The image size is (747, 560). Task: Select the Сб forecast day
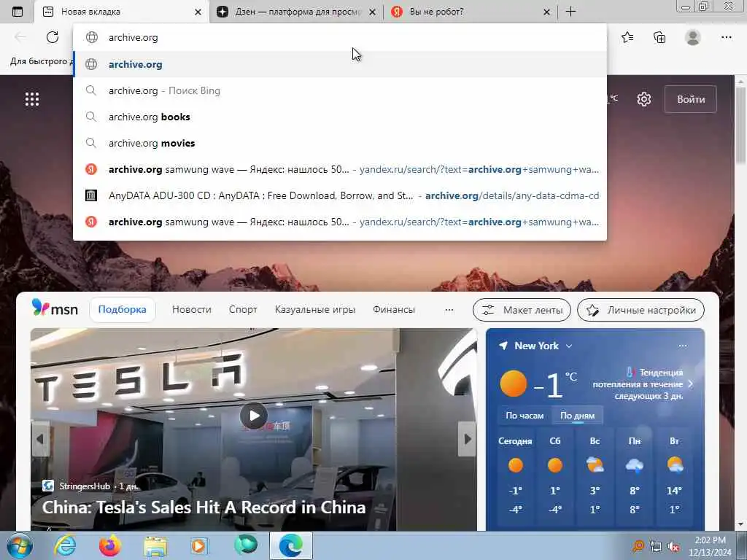point(555,475)
